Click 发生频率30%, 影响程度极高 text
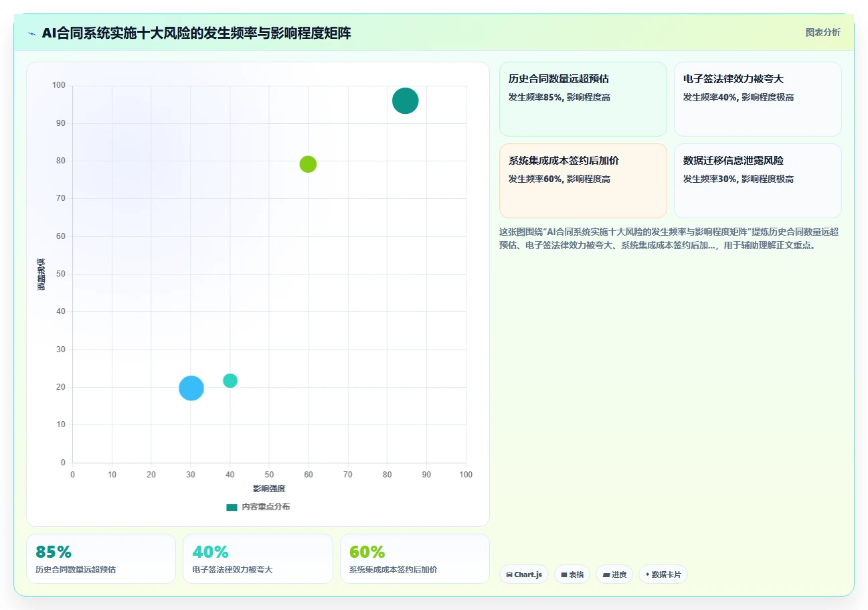The image size is (868, 610). point(739,179)
